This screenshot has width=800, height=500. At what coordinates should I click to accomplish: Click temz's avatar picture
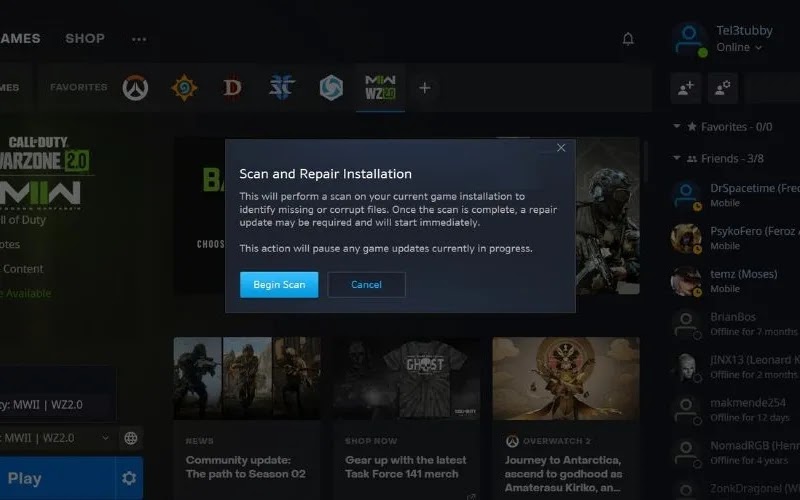pos(686,281)
